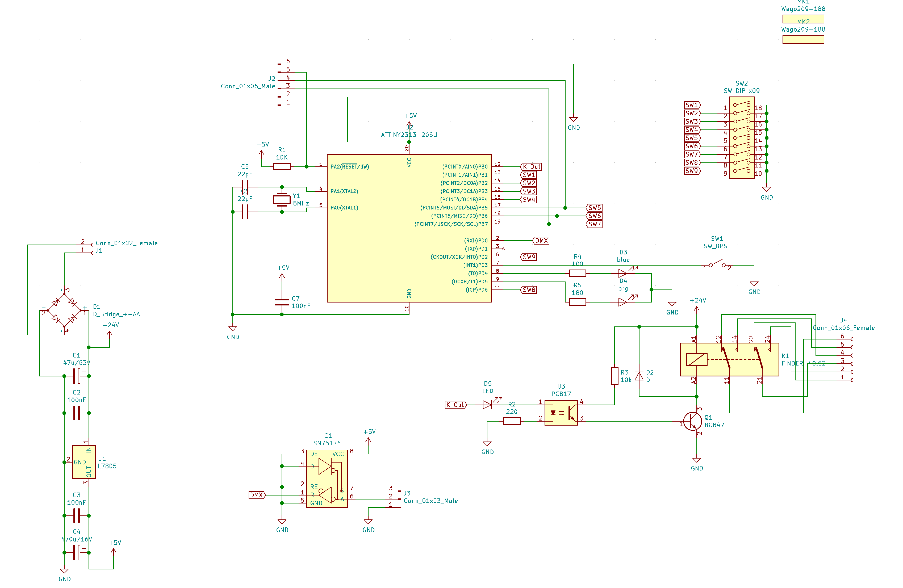Click the R1 10K resistor symbol
The image size is (903, 588).
(x=282, y=166)
